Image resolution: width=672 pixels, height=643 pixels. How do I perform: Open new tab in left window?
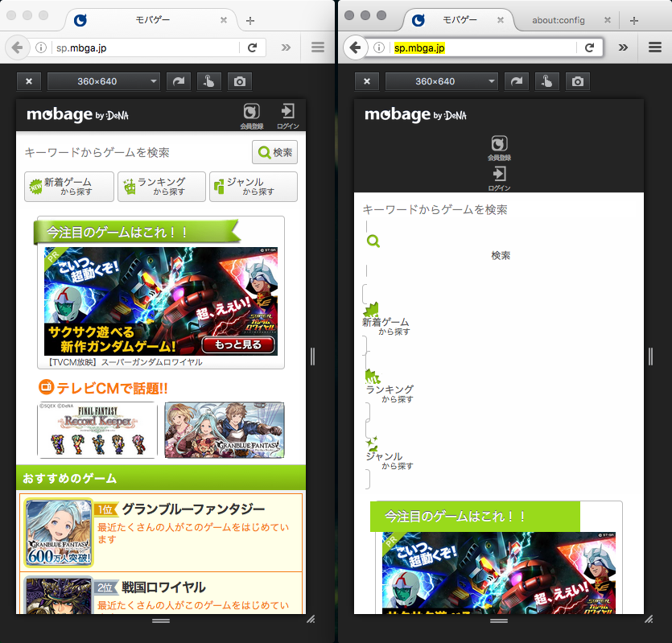(250, 21)
